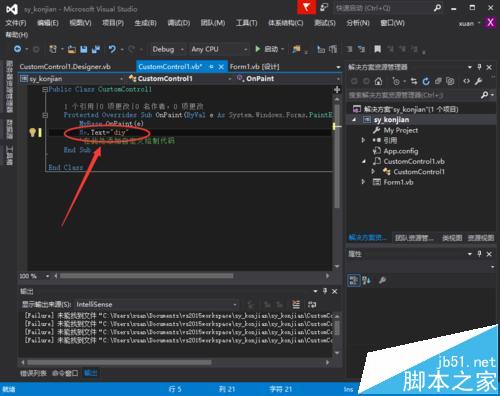Toggle the bookmark icon in toolbar
This screenshot has width=500, height=396.
coord(377,49)
